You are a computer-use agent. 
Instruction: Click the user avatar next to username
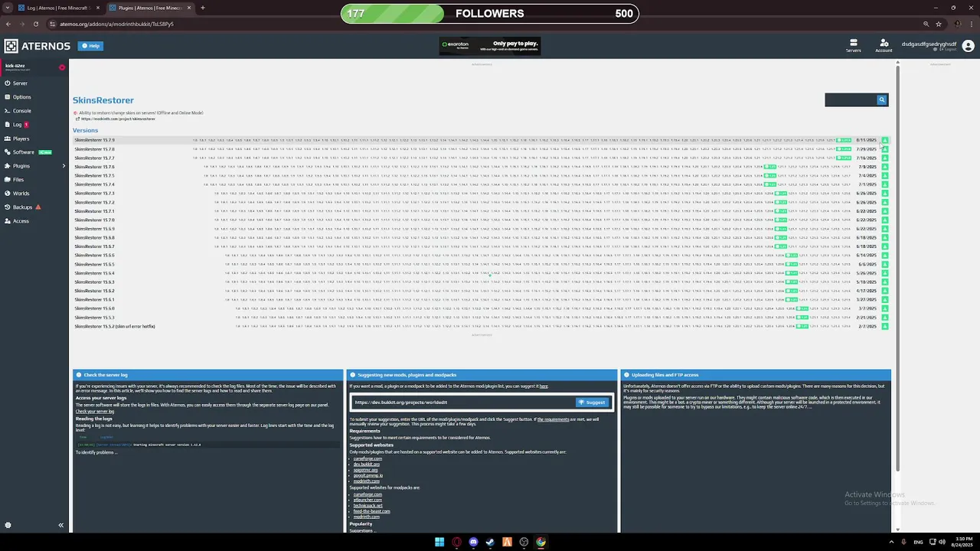tap(968, 46)
